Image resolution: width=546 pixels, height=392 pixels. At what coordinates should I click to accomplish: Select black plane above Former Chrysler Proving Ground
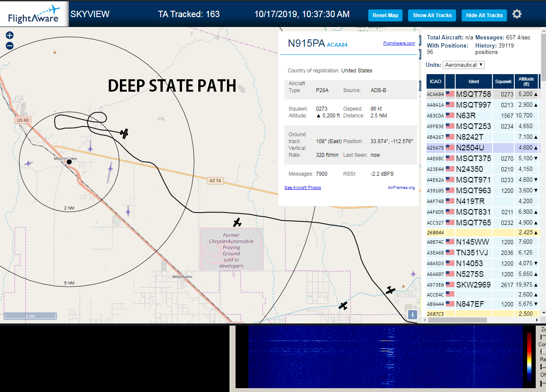pos(237,222)
